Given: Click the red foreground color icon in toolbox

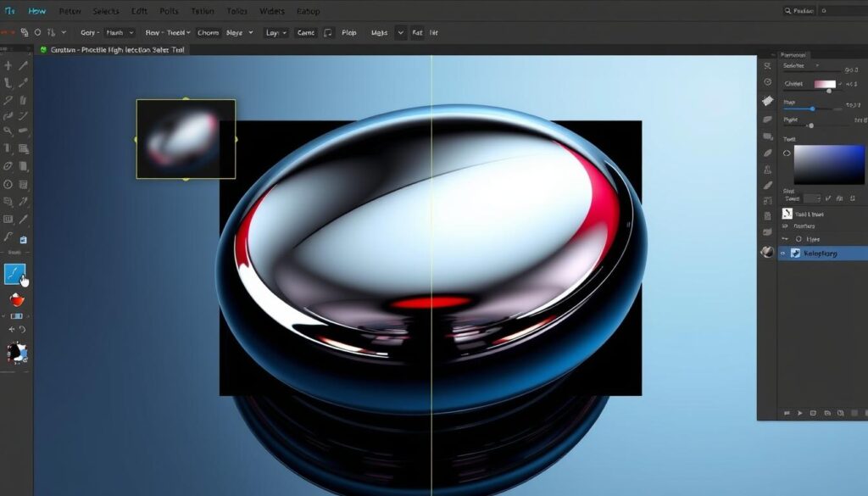Looking at the screenshot, I should (x=15, y=299).
